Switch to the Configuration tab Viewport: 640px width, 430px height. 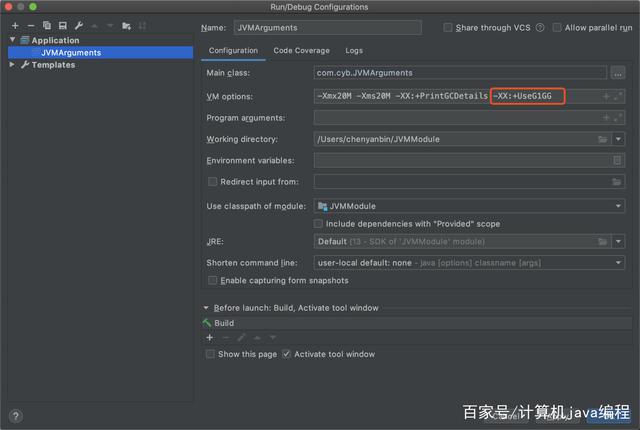[x=233, y=51]
